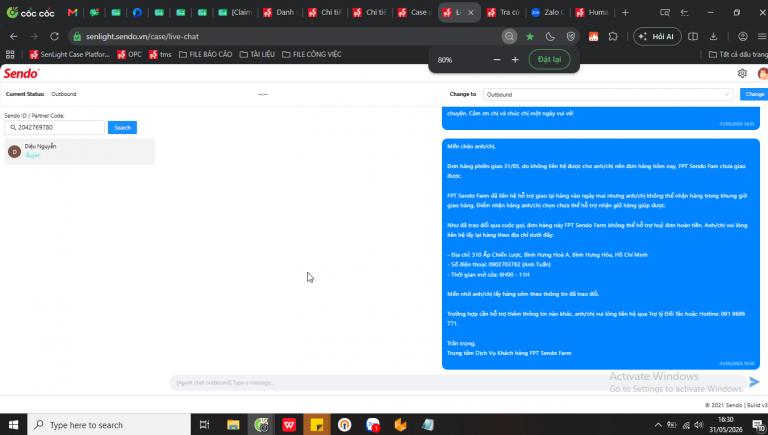Click the green bookmark star
The image size is (768, 435).
pyautogui.click(x=529, y=36)
